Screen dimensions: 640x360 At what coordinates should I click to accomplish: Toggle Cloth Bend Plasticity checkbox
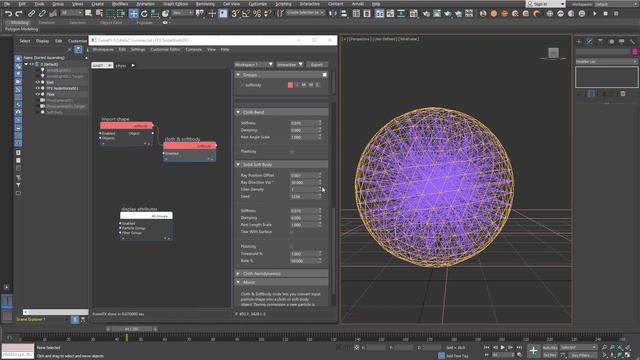click(291, 151)
